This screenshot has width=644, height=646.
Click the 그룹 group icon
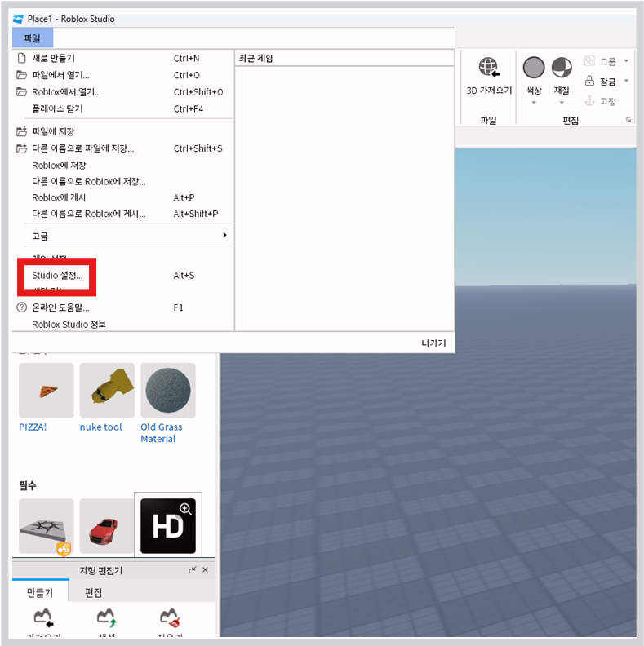click(x=589, y=61)
